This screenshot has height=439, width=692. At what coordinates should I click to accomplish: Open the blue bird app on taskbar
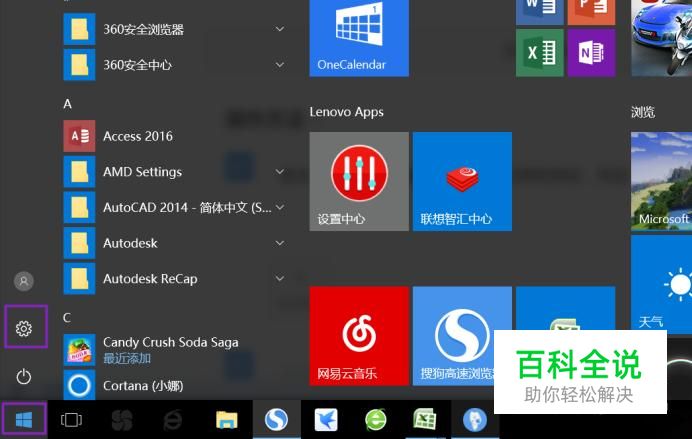[326, 420]
